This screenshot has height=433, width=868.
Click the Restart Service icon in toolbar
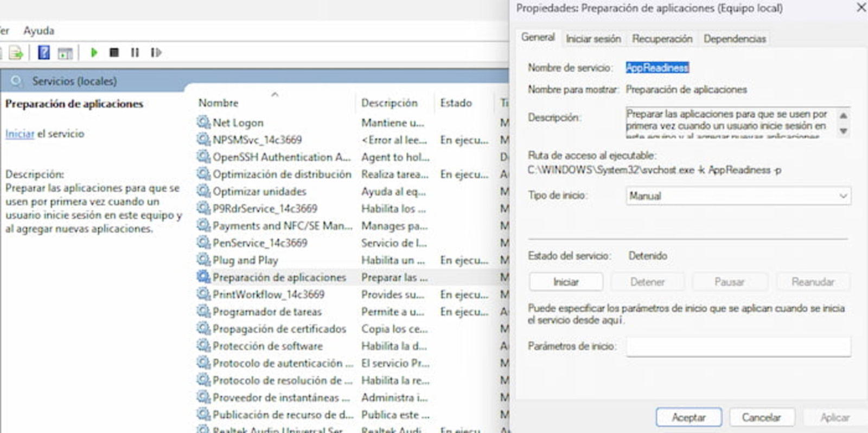[156, 53]
